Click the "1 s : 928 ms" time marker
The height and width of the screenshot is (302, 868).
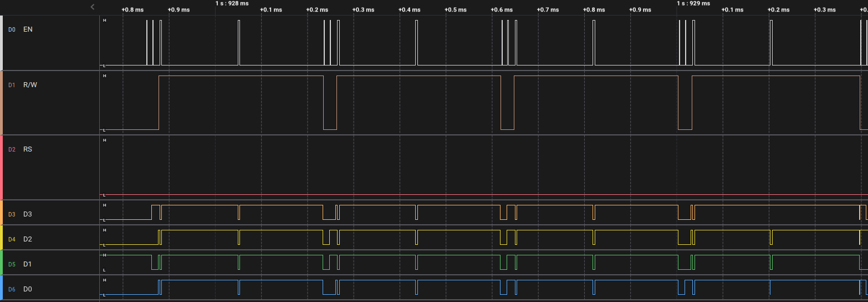point(232,3)
